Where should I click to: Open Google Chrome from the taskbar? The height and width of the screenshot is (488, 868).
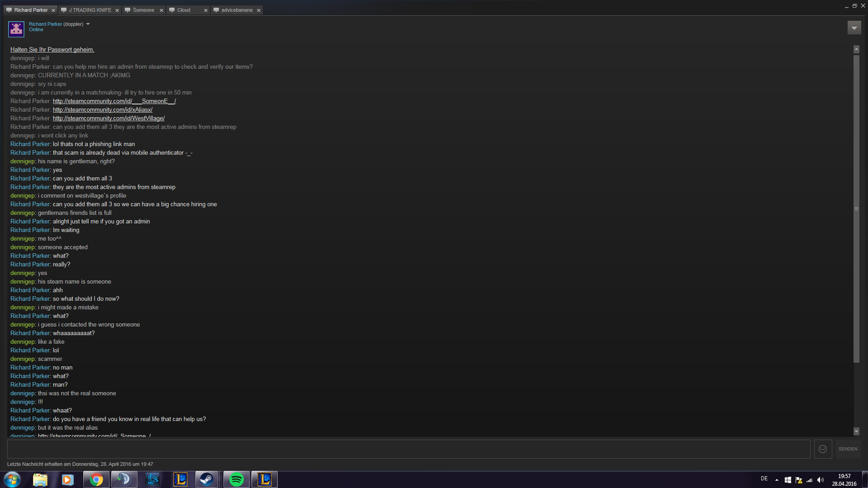click(x=96, y=479)
